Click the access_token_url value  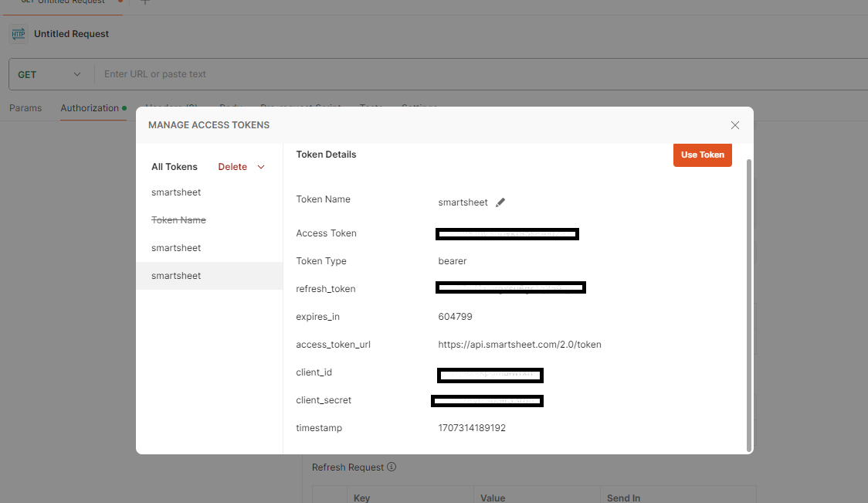click(519, 345)
